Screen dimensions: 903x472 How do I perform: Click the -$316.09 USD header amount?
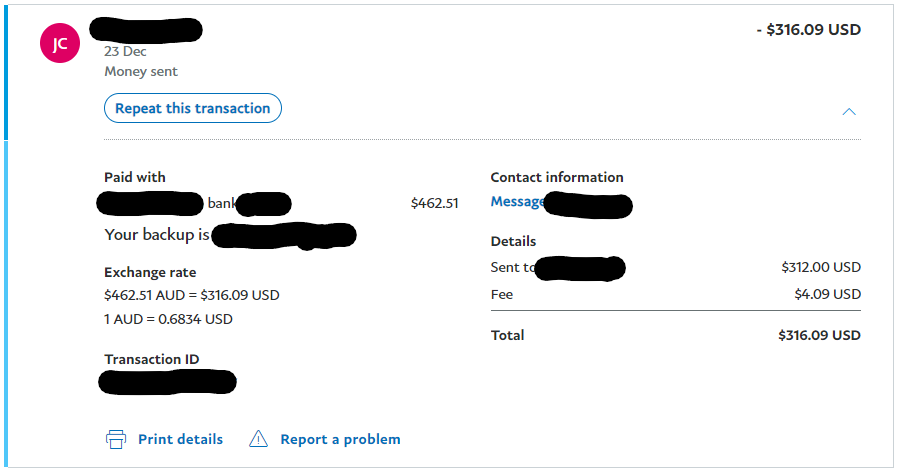tap(809, 30)
